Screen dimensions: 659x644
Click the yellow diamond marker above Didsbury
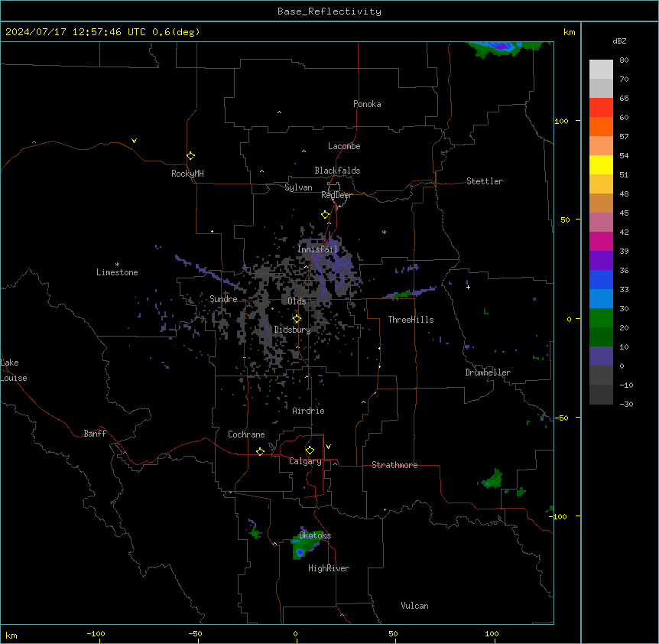pyautogui.click(x=297, y=319)
